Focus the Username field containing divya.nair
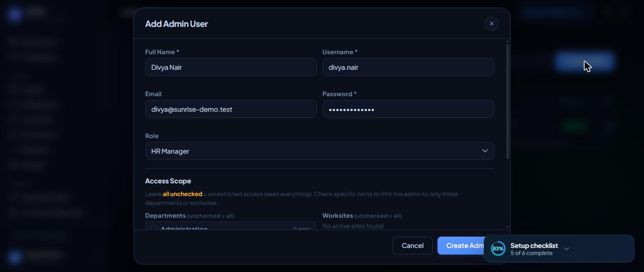Image resolution: width=644 pixels, height=272 pixels. [x=408, y=67]
